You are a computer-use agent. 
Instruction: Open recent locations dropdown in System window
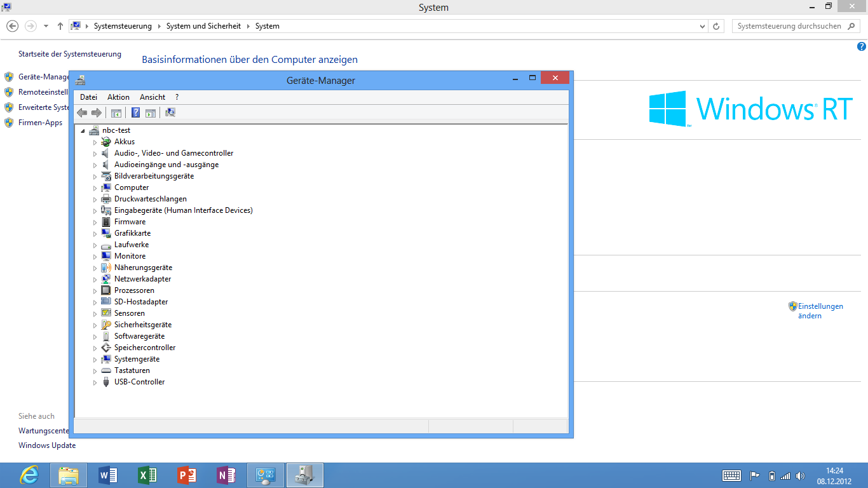click(x=46, y=26)
